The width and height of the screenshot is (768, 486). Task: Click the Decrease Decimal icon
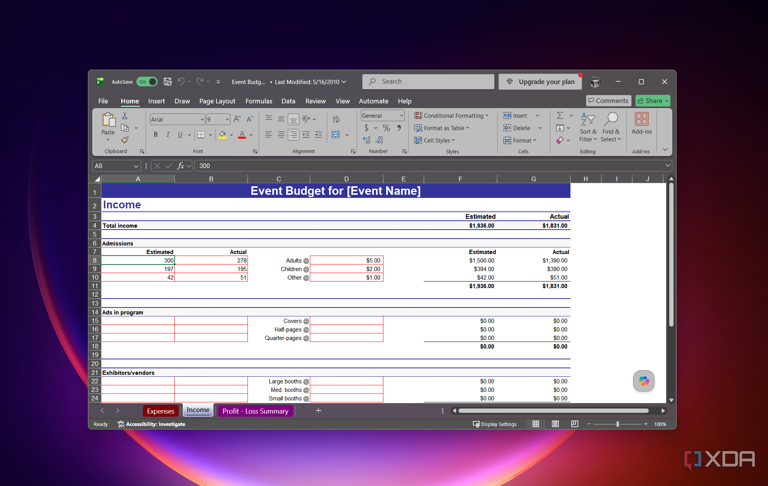pyautogui.click(x=380, y=140)
